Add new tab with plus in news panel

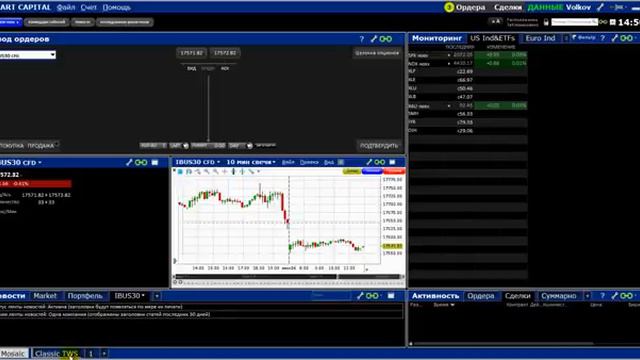[x=157, y=296]
